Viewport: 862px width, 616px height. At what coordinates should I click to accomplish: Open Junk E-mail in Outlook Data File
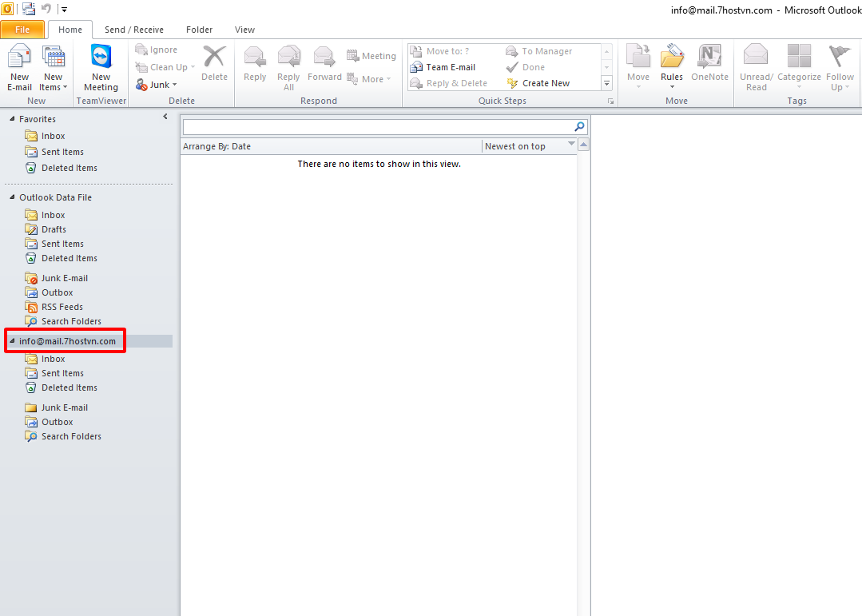coord(57,278)
